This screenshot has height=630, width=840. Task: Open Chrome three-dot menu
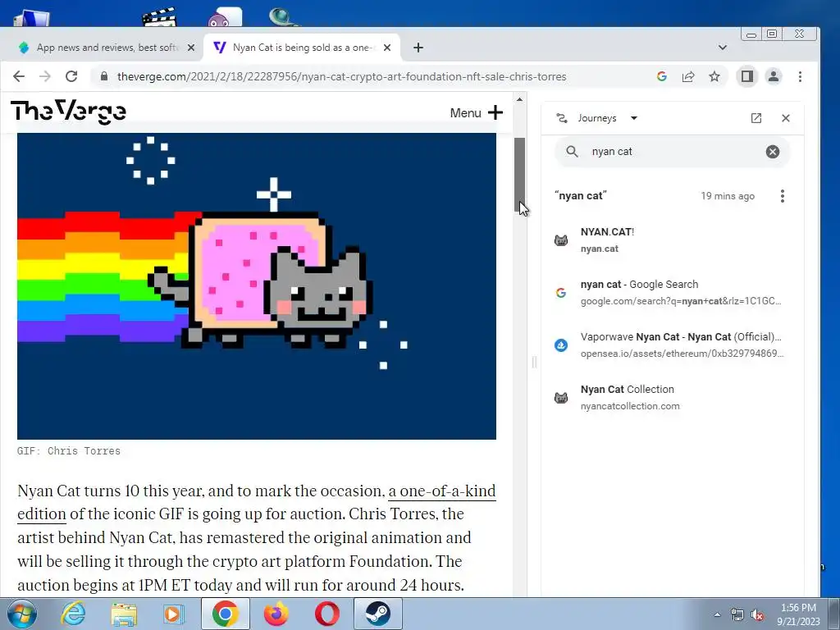801,76
